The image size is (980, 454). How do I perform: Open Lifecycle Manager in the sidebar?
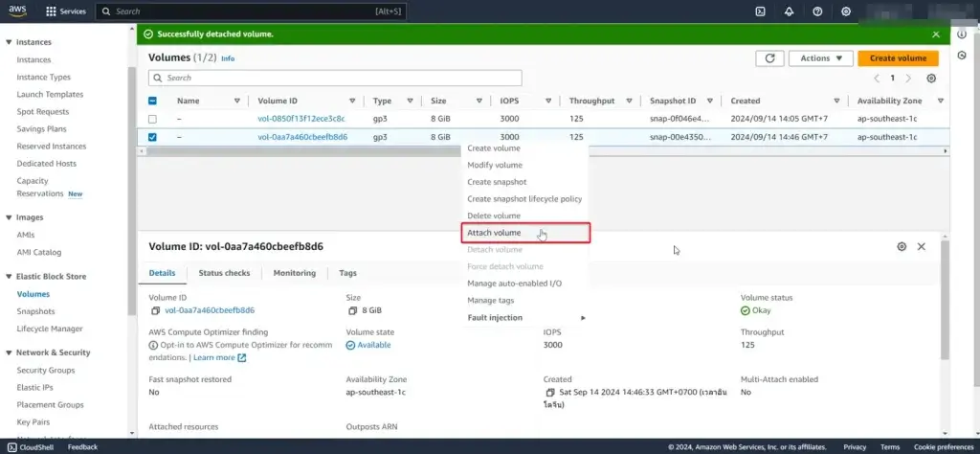[50, 329]
